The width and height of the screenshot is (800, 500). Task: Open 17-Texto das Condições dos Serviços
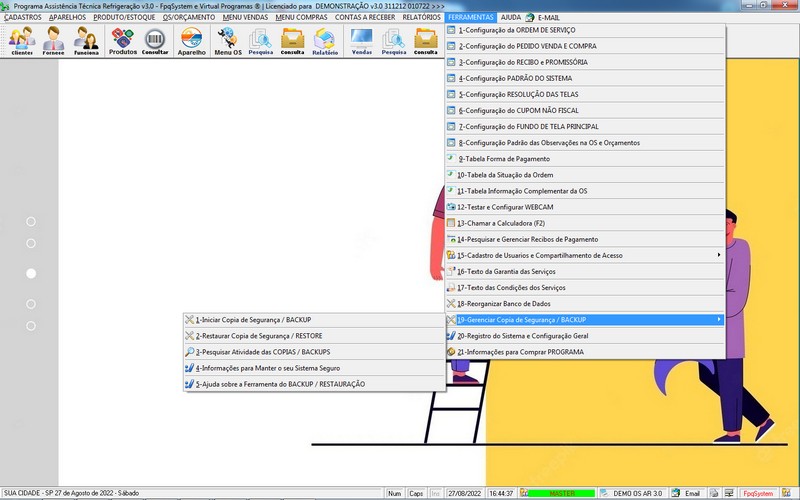coord(585,288)
